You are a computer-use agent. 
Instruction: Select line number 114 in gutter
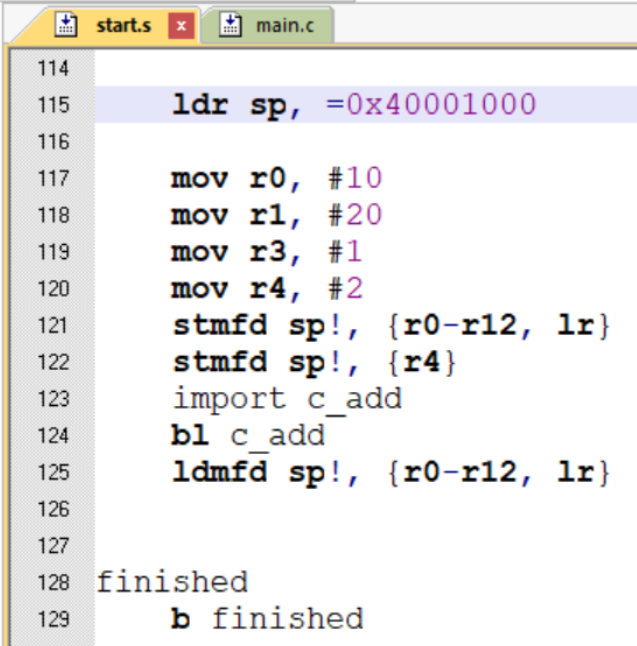(x=54, y=68)
